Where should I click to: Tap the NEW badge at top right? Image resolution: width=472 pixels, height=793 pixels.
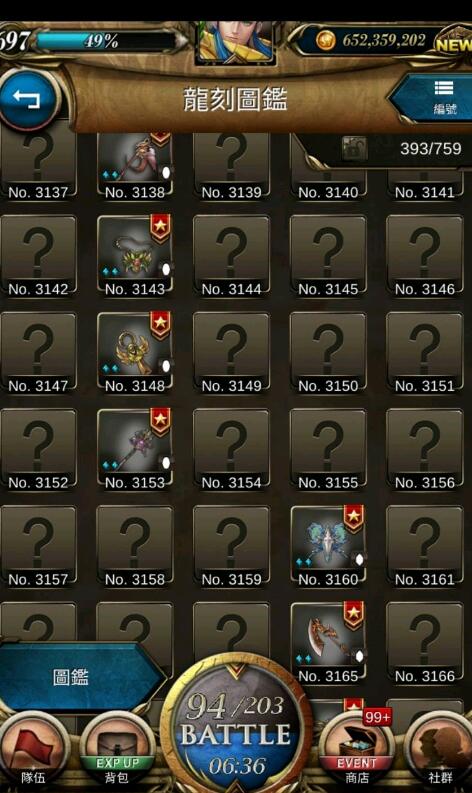click(453, 43)
